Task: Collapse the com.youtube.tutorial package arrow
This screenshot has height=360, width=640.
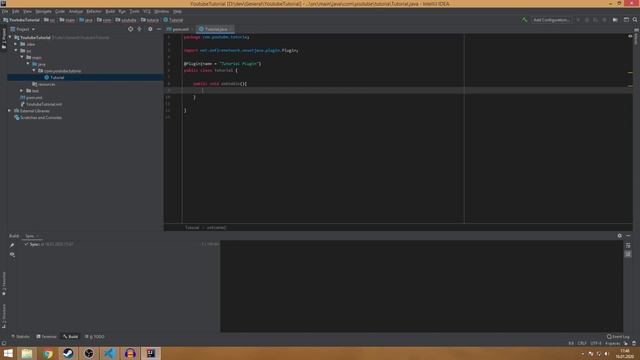Action: 34,71
